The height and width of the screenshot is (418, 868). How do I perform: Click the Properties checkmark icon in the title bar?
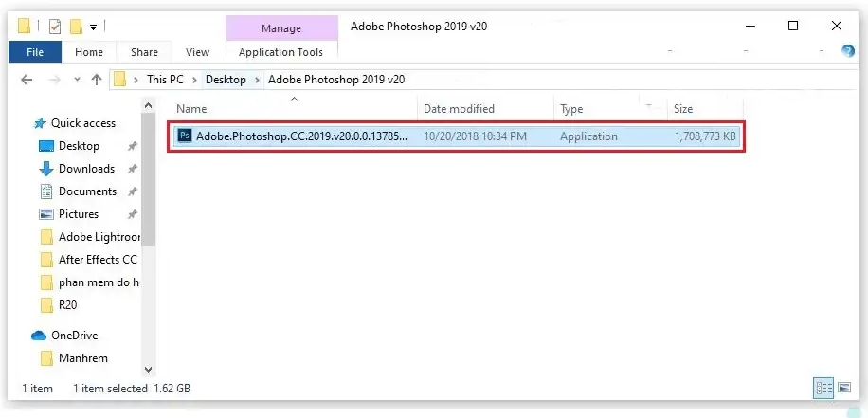pos(54,27)
